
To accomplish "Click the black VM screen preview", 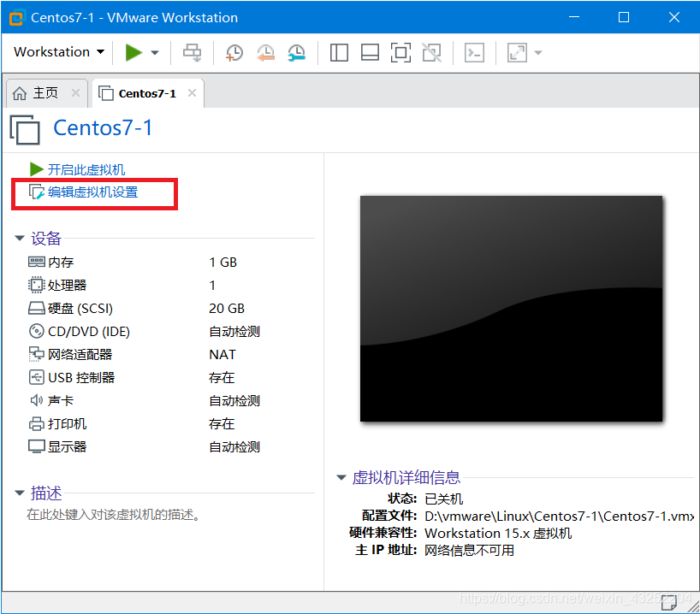I will coord(511,309).
